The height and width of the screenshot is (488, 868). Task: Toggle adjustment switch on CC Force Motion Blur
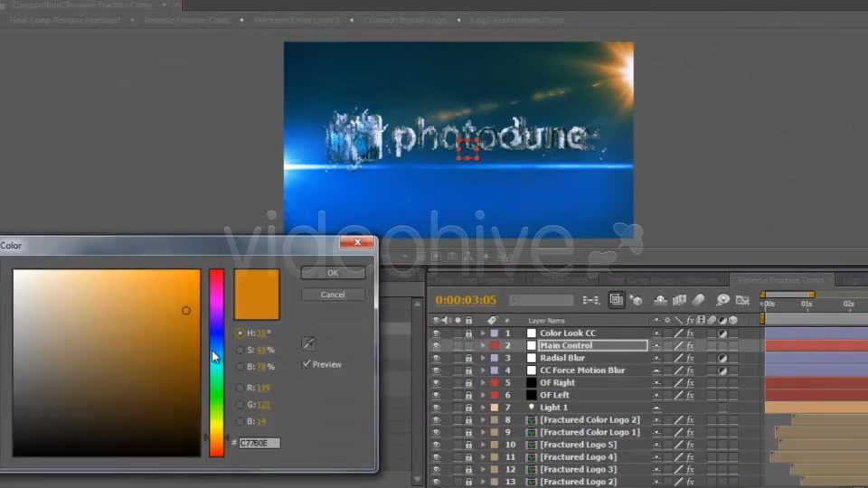(x=722, y=371)
